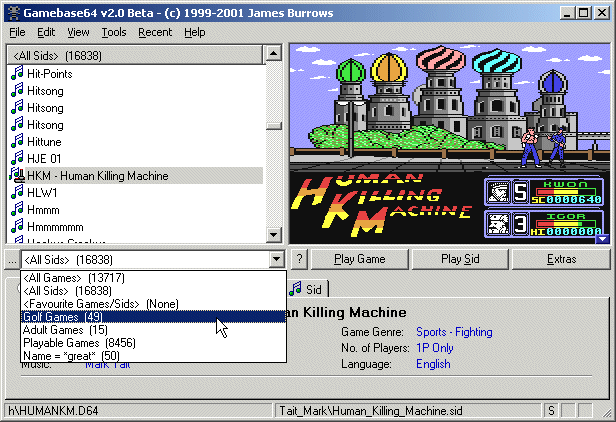Click the Play Game button
Screen dimensions: 616x422
359,259
